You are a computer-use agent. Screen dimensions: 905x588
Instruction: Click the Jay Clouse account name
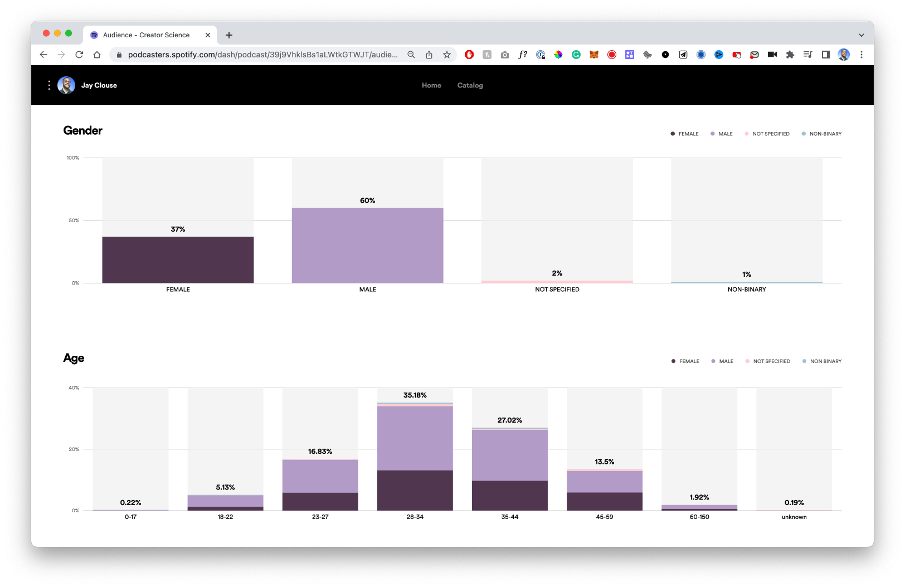click(x=99, y=85)
